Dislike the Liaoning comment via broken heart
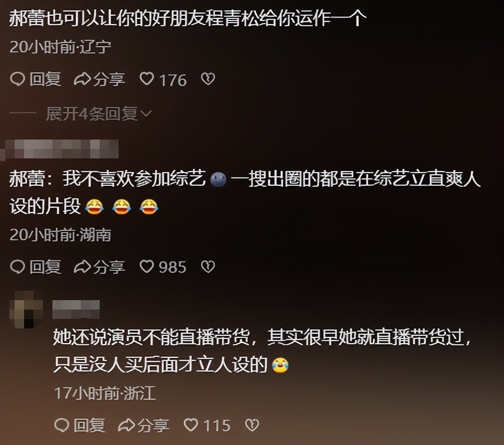This screenshot has height=445, width=504. (x=208, y=79)
